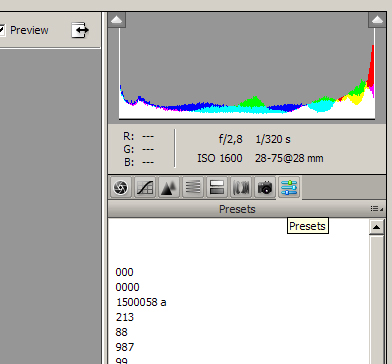
Task: Open the Camera Calibration panel
Action: point(265,187)
